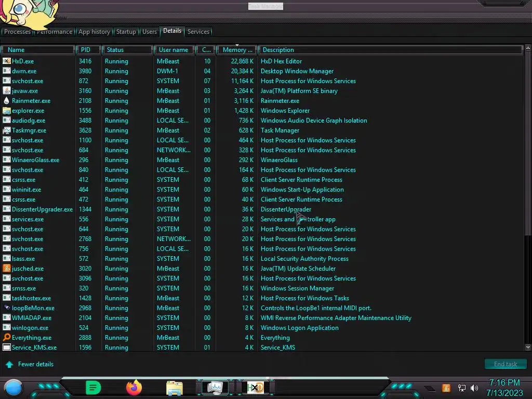The height and width of the screenshot is (399, 532).
Task: Click the HxD.exe process icon
Action: [x=6, y=61]
